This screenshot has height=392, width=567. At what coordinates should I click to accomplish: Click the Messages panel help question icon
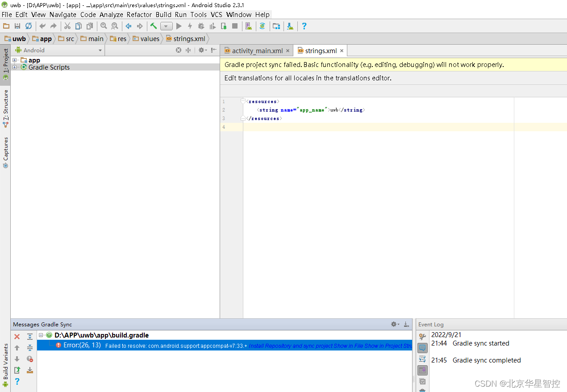point(17,381)
